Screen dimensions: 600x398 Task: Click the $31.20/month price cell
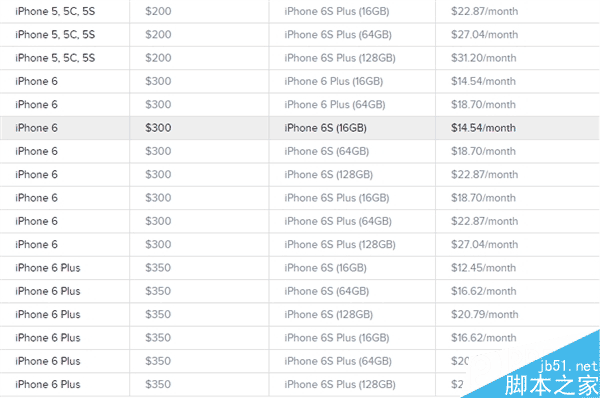483,58
